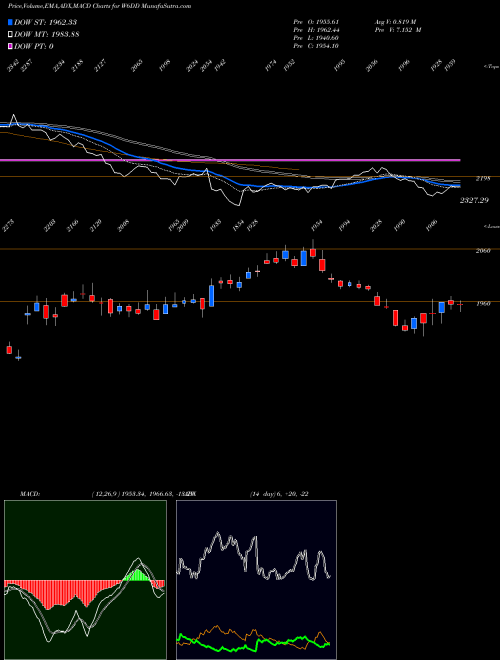Click the 2327.29 price label
This screenshot has width=500, height=660.
[474, 200]
